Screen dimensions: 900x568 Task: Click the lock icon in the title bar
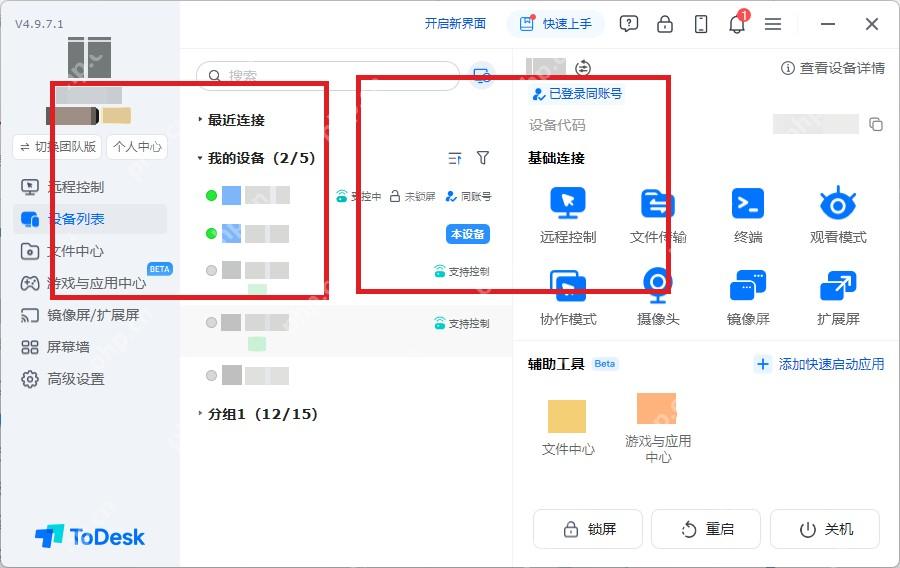click(x=665, y=24)
